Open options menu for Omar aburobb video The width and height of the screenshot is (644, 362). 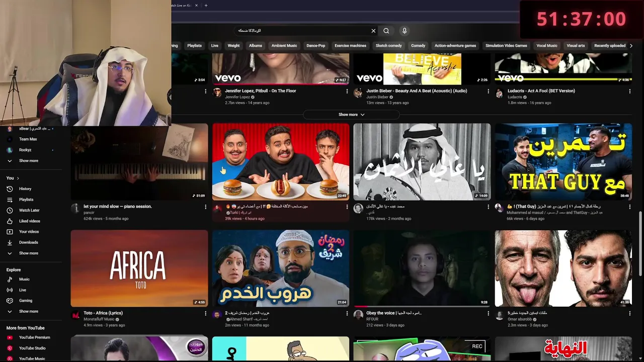(629, 313)
